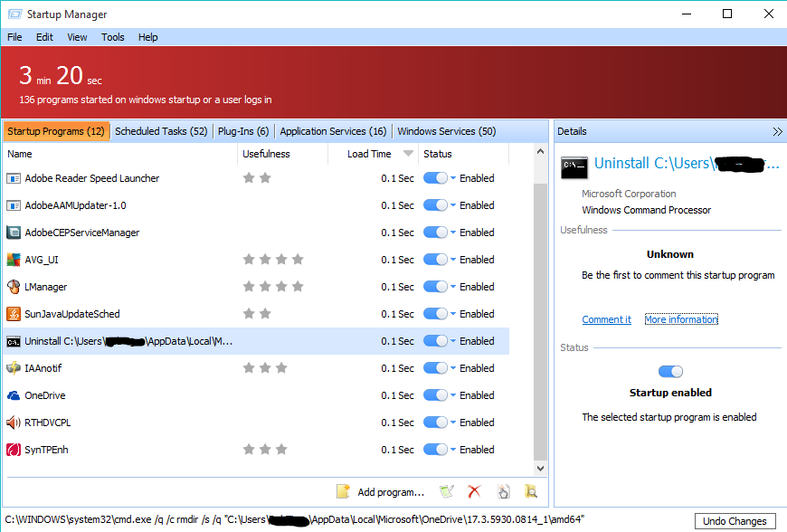Open the Edit menu
Viewport: 787px width, 532px height.
pyautogui.click(x=44, y=37)
